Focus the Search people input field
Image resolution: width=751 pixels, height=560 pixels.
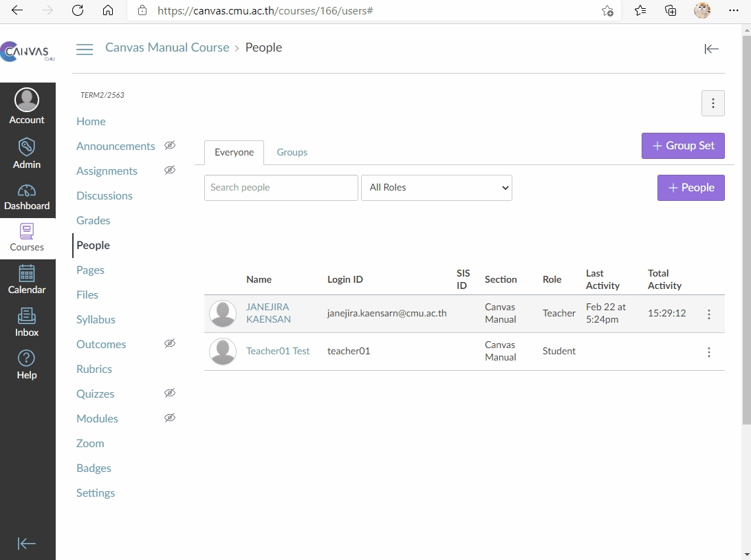pyautogui.click(x=281, y=188)
